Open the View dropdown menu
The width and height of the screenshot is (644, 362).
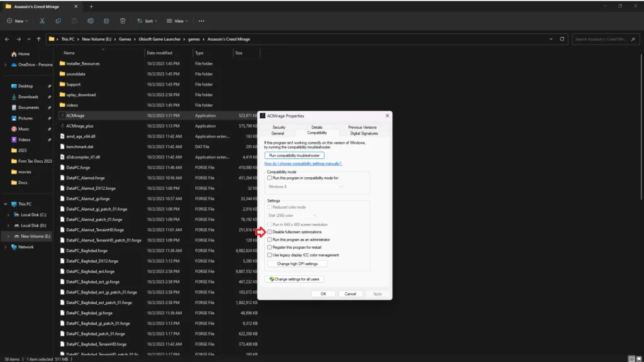pos(177,21)
